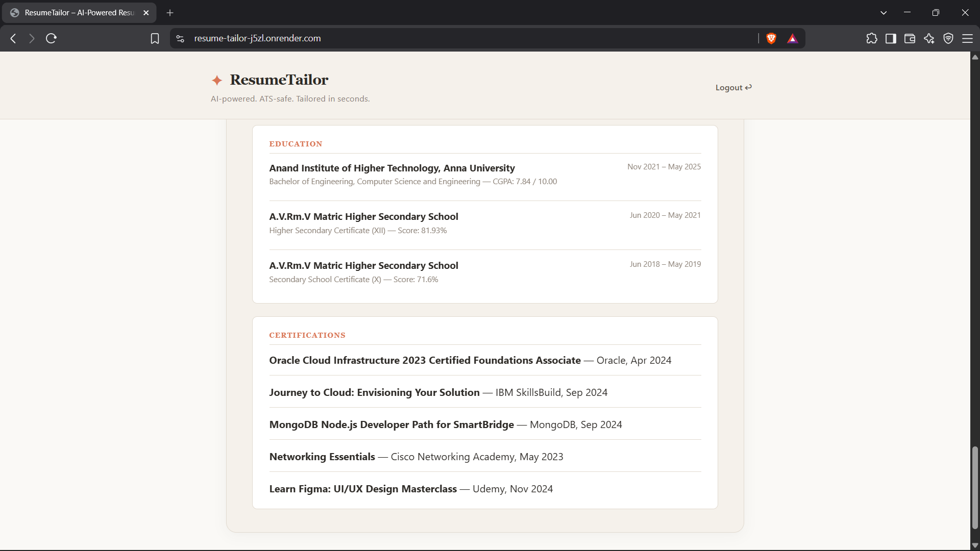980x551 pixels.
Task: Open Leo AI assistant sparkle icon
Action: click(x=929, y=38)
